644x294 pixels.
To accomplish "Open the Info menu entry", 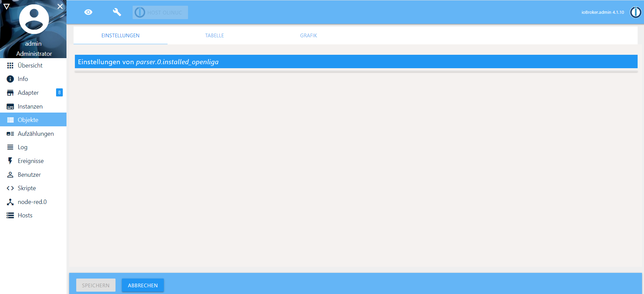I will (x=33, y=79).
